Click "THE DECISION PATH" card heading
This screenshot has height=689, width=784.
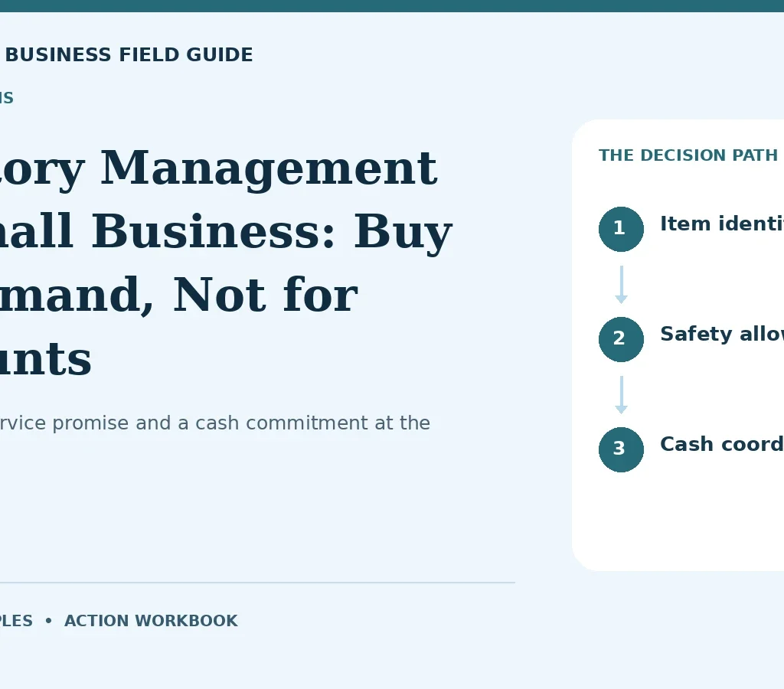[688, 155]
